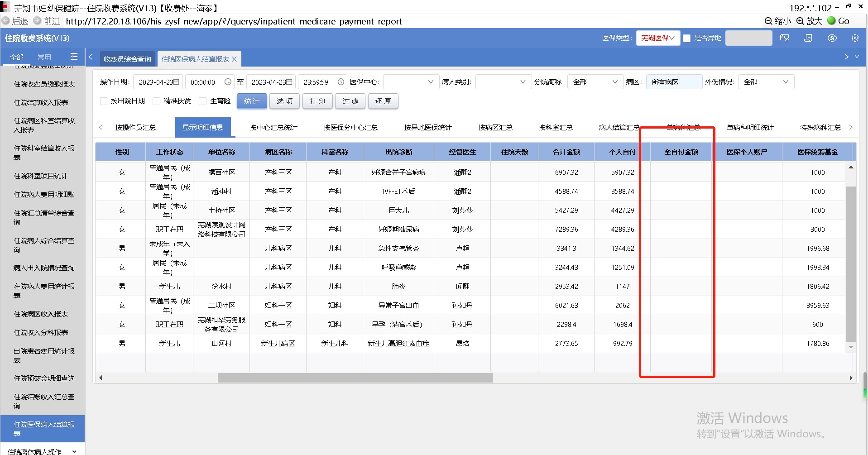Enable the 按出院日期 checkbox
The width and height of the screenshot is (868, 455).
pos(104,101)
